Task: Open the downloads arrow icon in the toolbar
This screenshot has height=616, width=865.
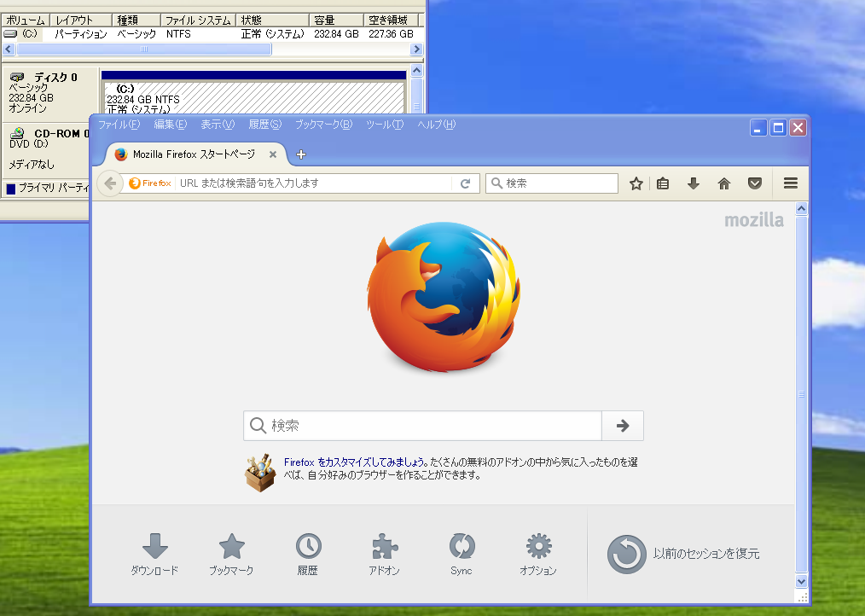Action: (x=694, y=183)
